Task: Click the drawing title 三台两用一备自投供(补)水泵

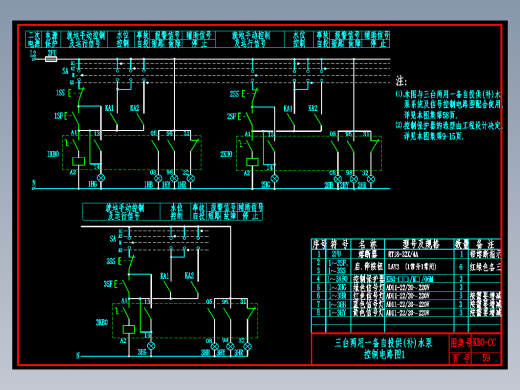Action: pos(383,343)
